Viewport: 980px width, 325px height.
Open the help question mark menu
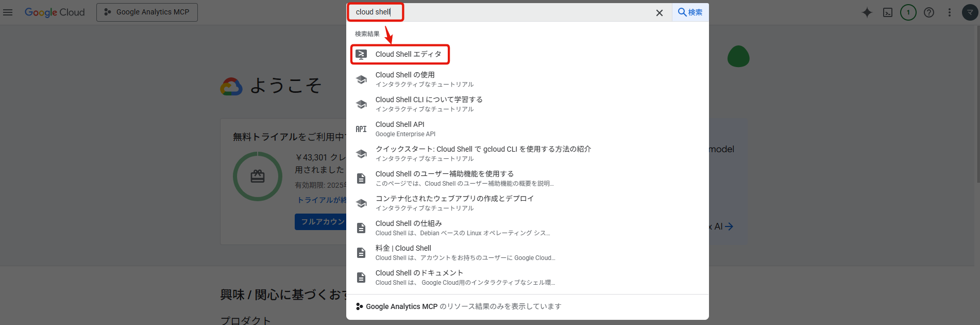(x=929, y=12)
